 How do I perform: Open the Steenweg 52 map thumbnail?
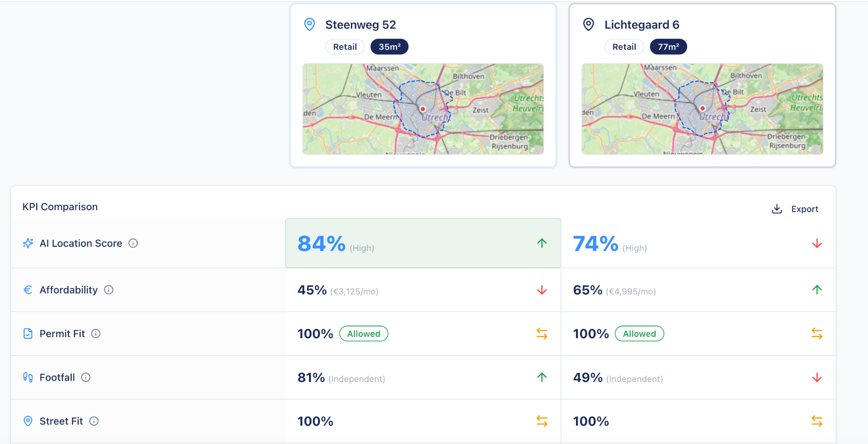423,109
